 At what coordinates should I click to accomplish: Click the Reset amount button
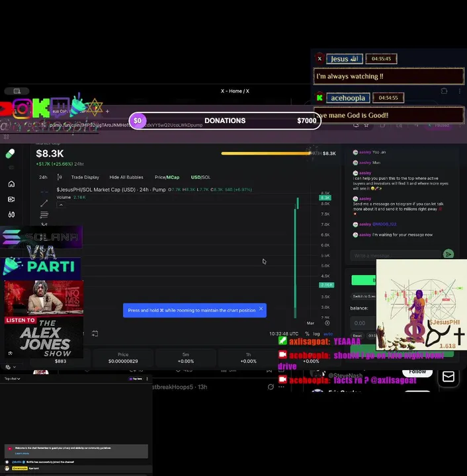[357, 336]
